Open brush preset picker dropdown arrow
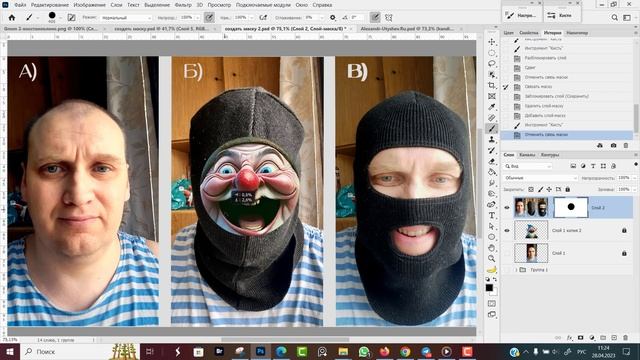Image resolution: width=640 pixels, height=360 pixels. tap(60, 18)
